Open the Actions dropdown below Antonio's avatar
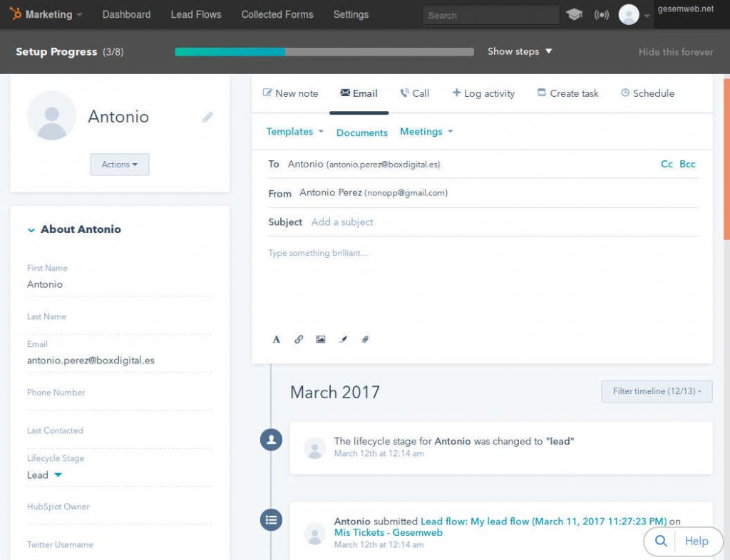Viewport: 730px width, 560px height. (119, 164)
